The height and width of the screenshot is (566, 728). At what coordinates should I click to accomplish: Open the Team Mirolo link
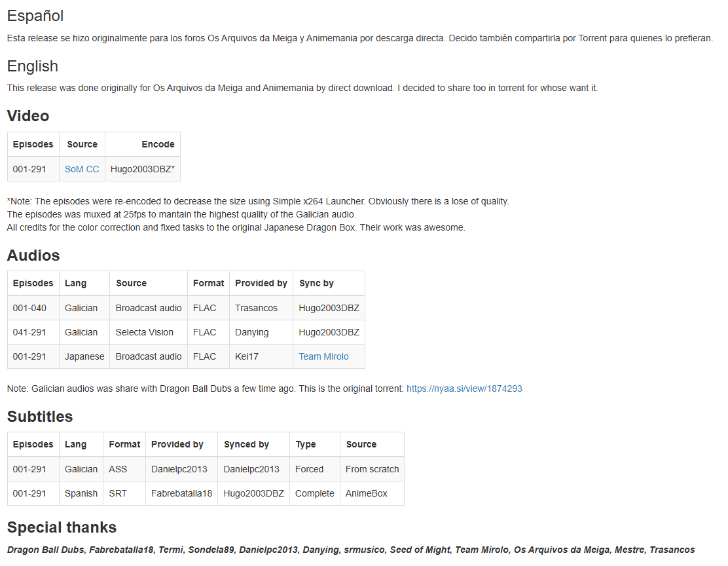pos(323,356)
